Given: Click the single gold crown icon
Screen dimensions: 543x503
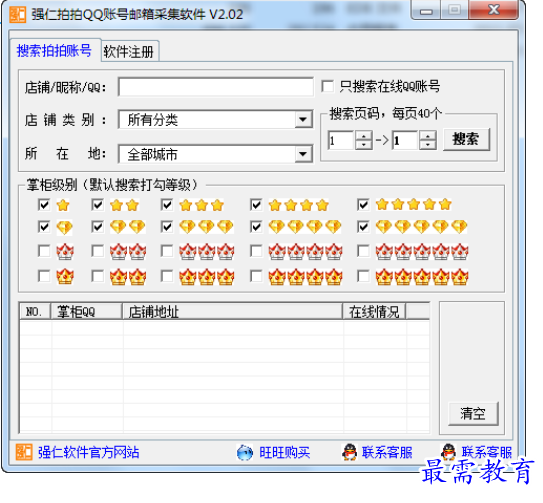Looking at the screenshot, I should pos(65,277).
